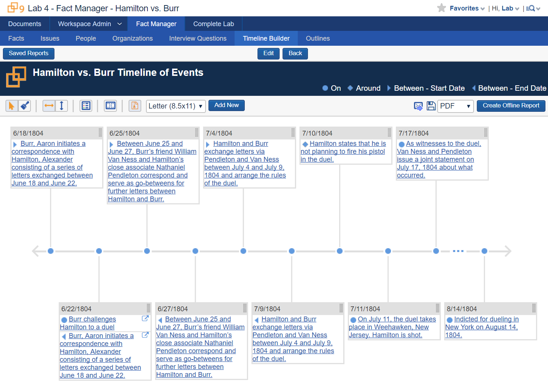Viewport: 548px width, 392px height.
Task: Click the email report icon
Action: pyautogui.click(x=418, y=106)
